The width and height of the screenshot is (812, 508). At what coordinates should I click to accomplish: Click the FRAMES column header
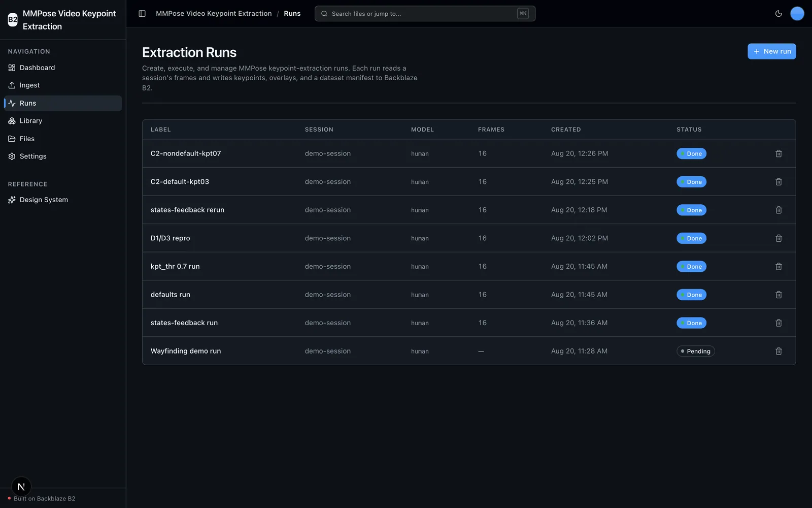(x=491, y=130)
